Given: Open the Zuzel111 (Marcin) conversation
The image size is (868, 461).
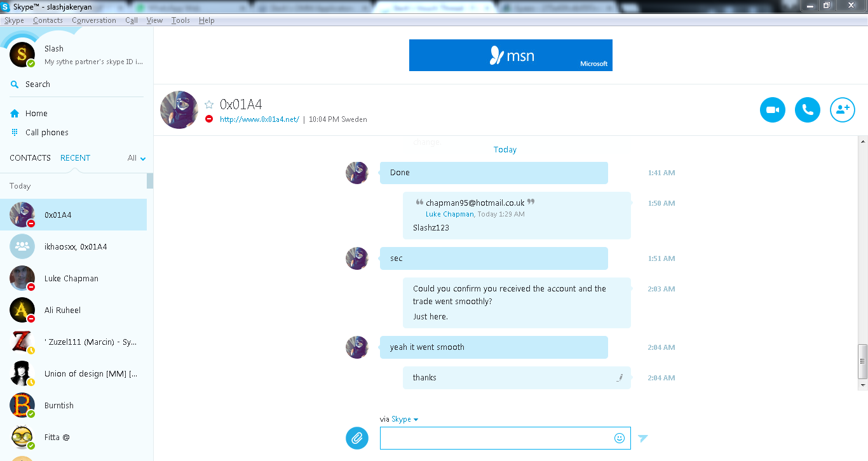Looking at the screenshot, I should (73, 342).
